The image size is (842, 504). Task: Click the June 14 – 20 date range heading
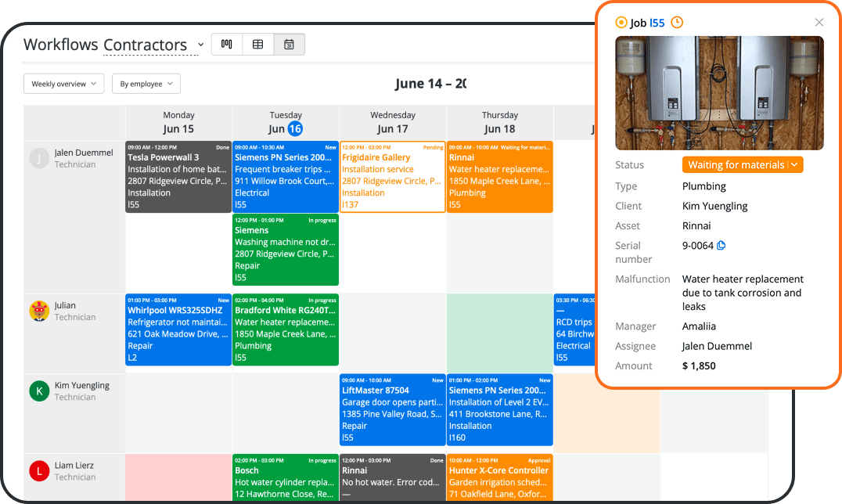click(430, 84)
